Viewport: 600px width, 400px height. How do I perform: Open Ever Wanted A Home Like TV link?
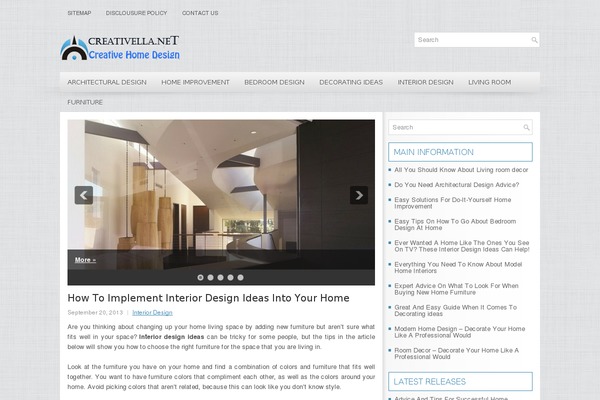point(462,246)
